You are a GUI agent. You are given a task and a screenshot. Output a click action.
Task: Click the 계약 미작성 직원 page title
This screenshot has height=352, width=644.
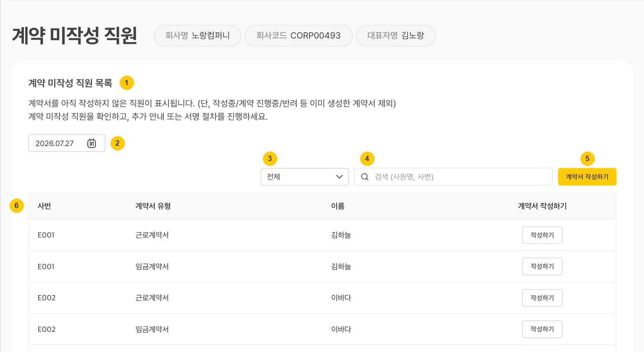75,36
